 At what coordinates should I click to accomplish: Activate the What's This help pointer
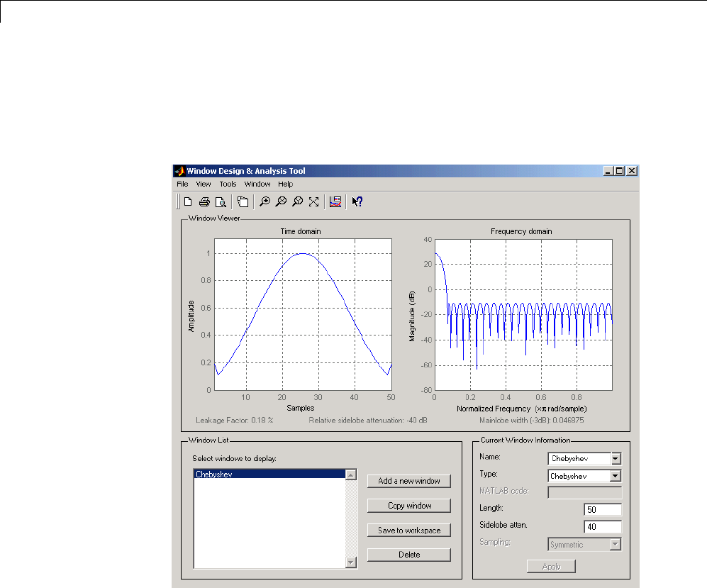(357, 201)
